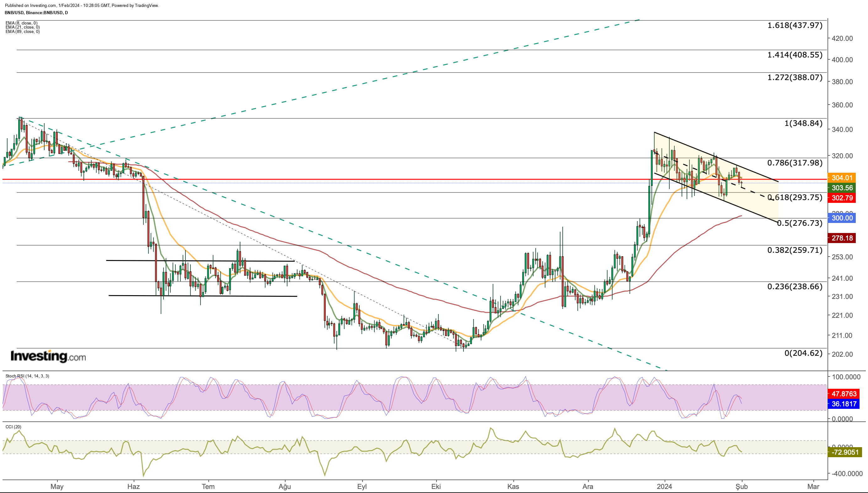Image resolution: width=868 pixels, height=493 pixels.
Task: Click the blue 36.1817 Stoch RSI value tag
Action: [844, 404]
